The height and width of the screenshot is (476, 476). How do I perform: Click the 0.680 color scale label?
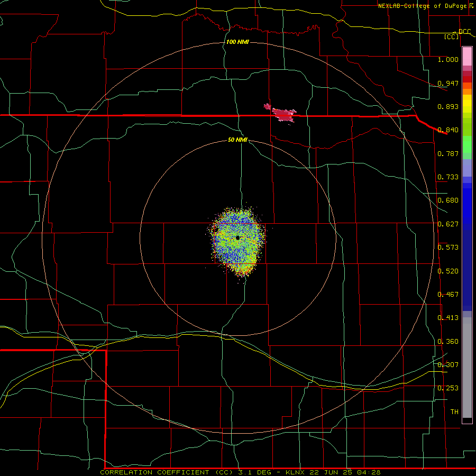[x=448, y=200]
